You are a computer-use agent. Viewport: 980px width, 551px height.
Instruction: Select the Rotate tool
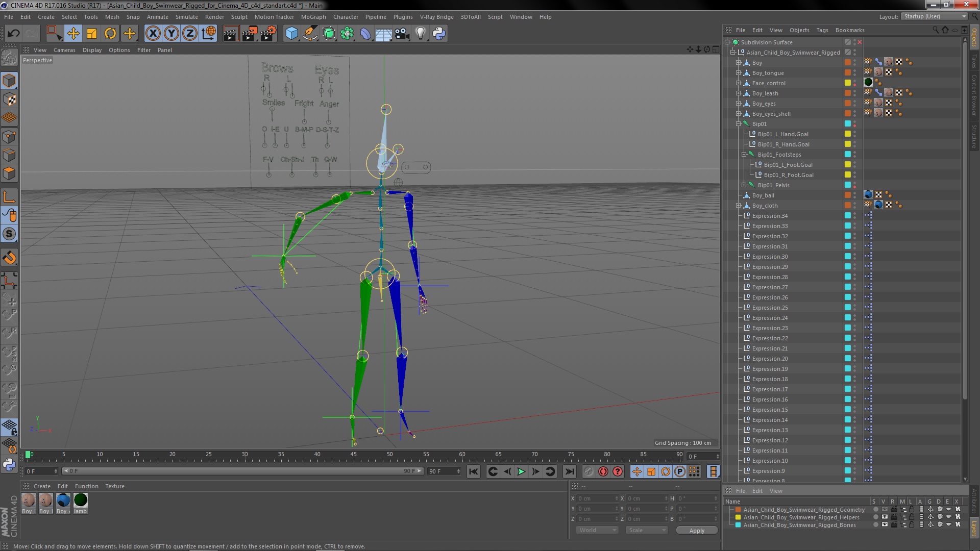click(x=110, y=34)
